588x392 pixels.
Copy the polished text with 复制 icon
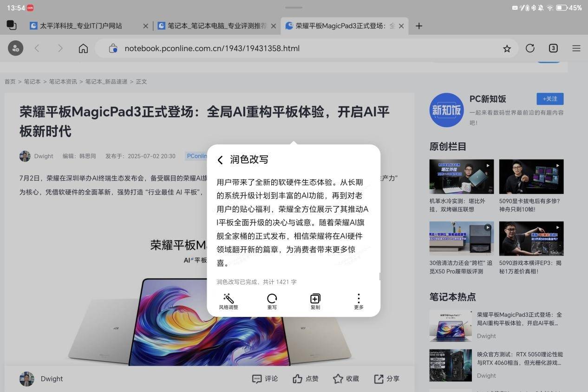pyautogui.click(x=315, y=299)
